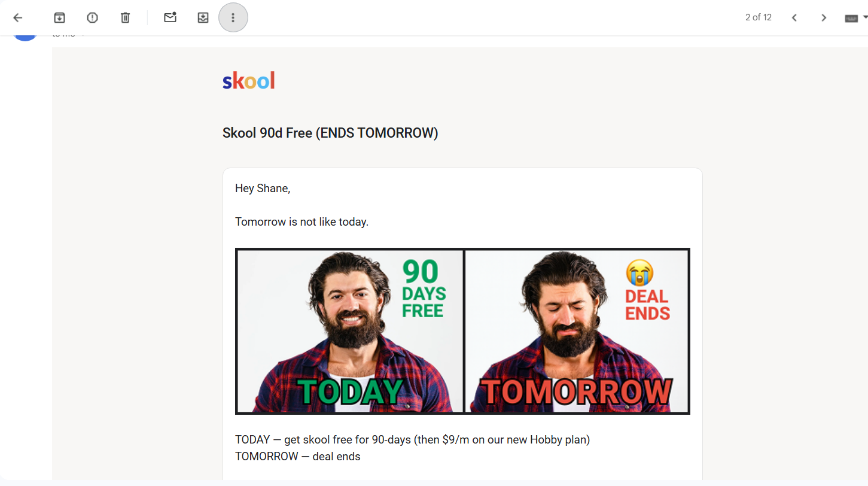Click the input tools keyboard icon
868x486 pixels.
[851, 18]
